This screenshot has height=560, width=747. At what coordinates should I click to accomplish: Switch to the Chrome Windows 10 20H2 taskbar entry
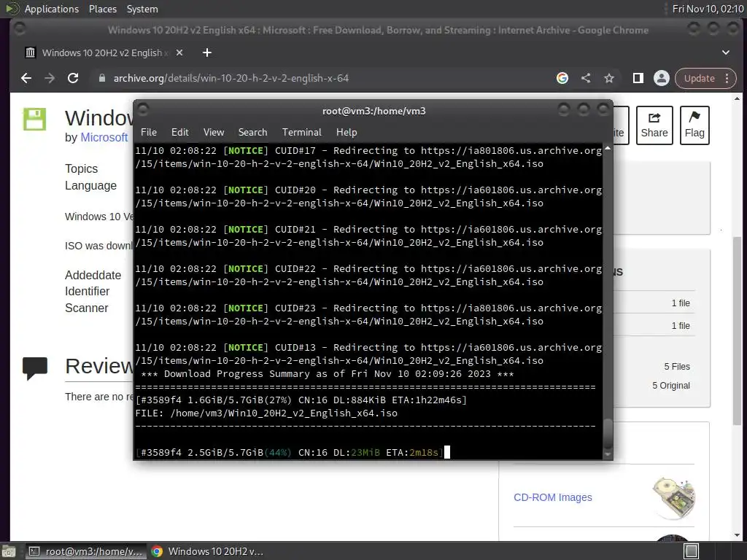point(208,551)
